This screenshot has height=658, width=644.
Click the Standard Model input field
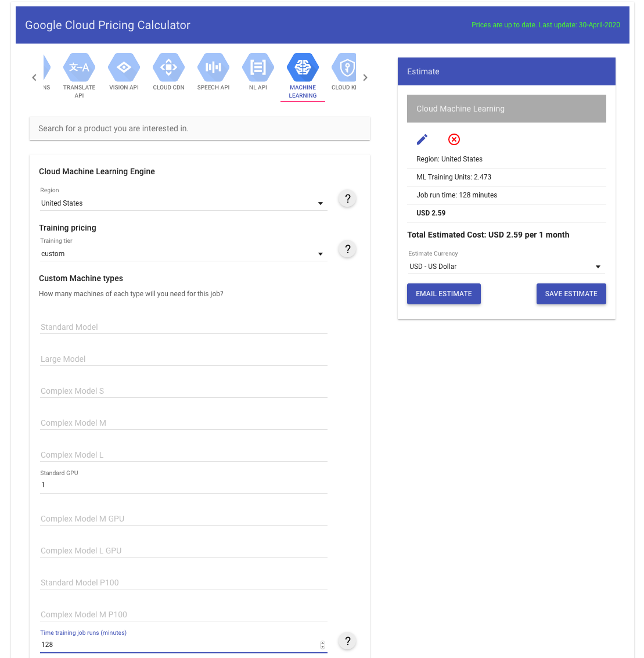tap(184, 327)
